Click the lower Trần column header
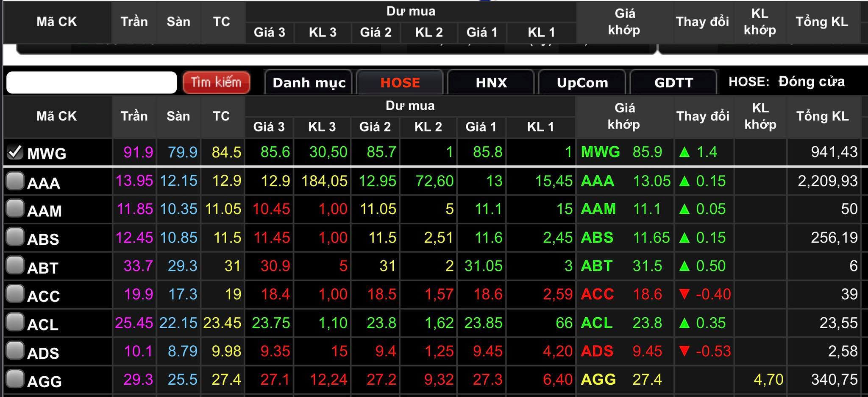The width and height of the screenshot is (868, 397). pyautogui.click(x=134, y=116)
